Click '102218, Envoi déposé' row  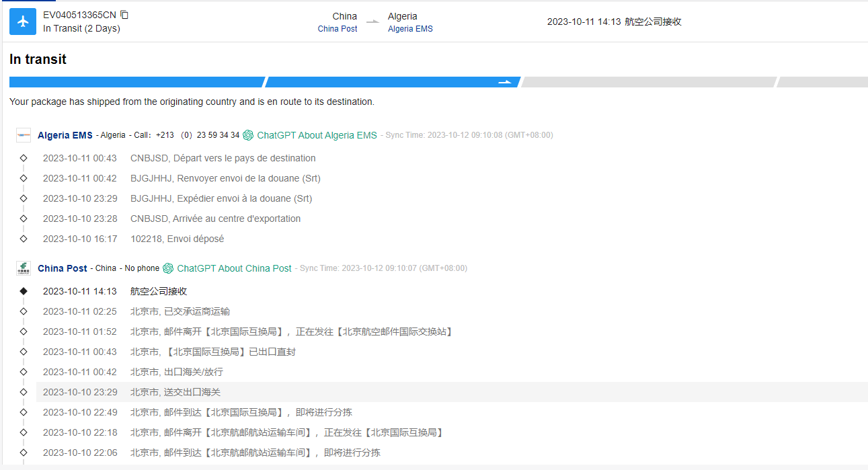click(177, 239)
